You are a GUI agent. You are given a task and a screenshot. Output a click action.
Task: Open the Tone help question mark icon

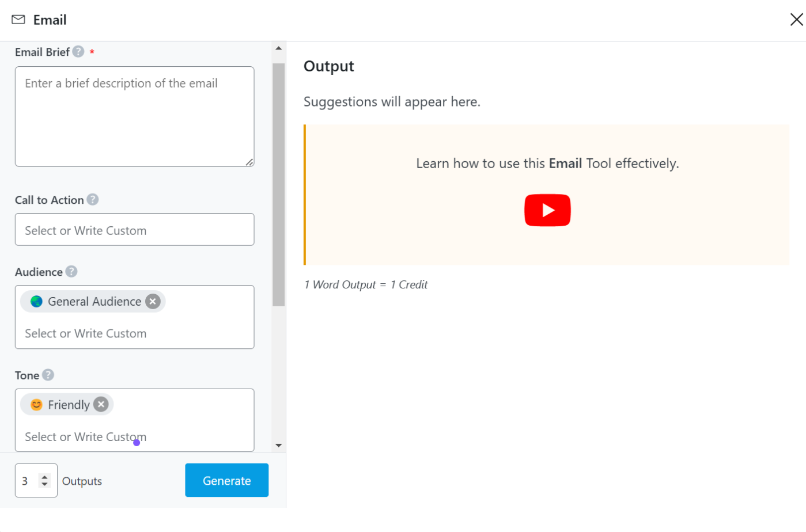(48, 375)
